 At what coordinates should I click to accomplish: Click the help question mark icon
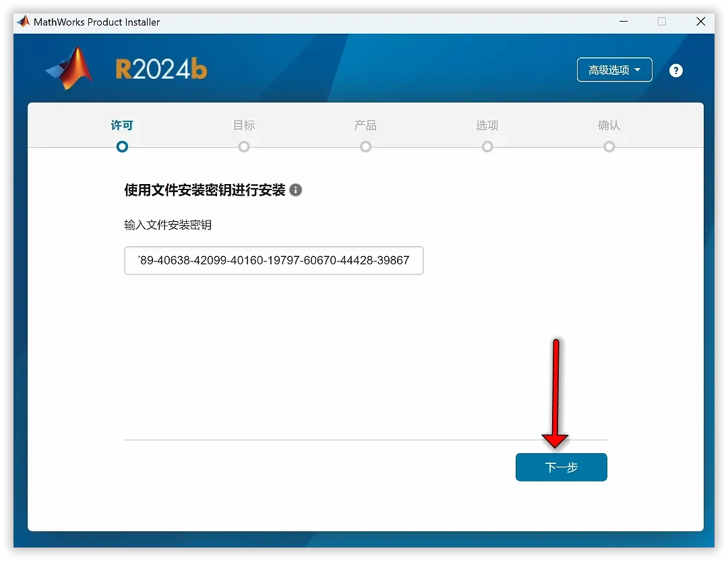[x=675, y=71]
